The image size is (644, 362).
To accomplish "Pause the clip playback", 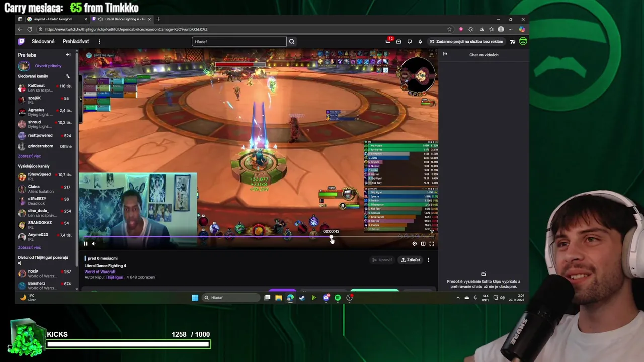I will point(86,244).
